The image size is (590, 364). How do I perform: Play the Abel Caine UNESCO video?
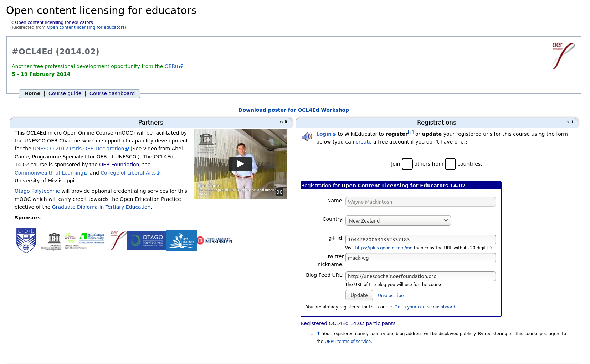click(240, 164)
